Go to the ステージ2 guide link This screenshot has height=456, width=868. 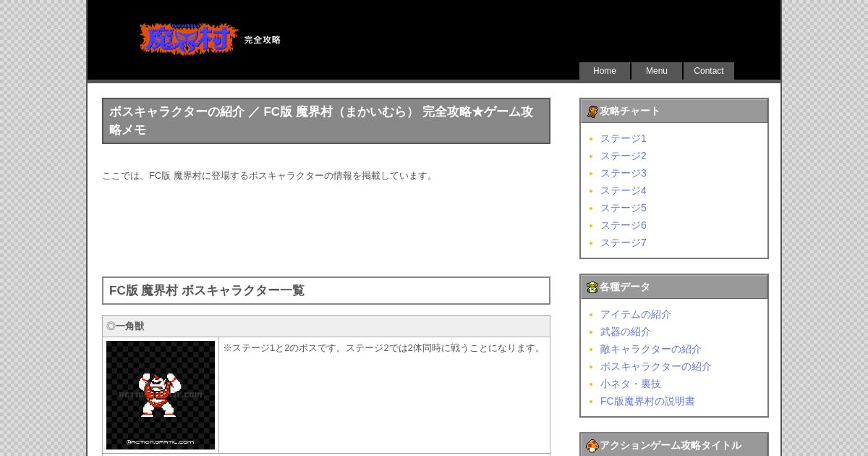624,156
